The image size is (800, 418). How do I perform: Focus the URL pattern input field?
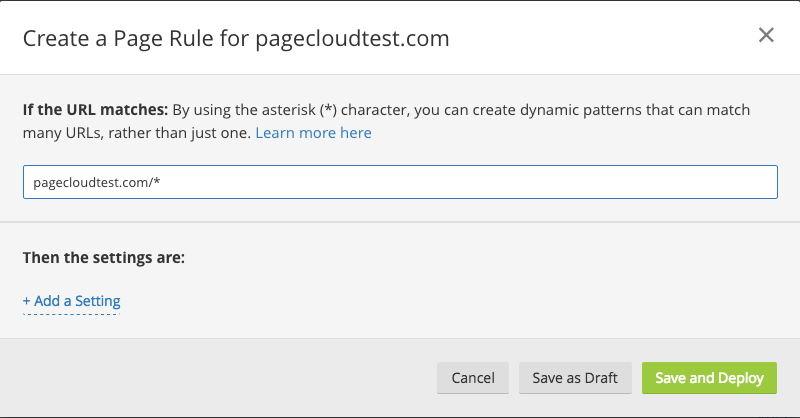pyautogui.click(x=400, y=183)
